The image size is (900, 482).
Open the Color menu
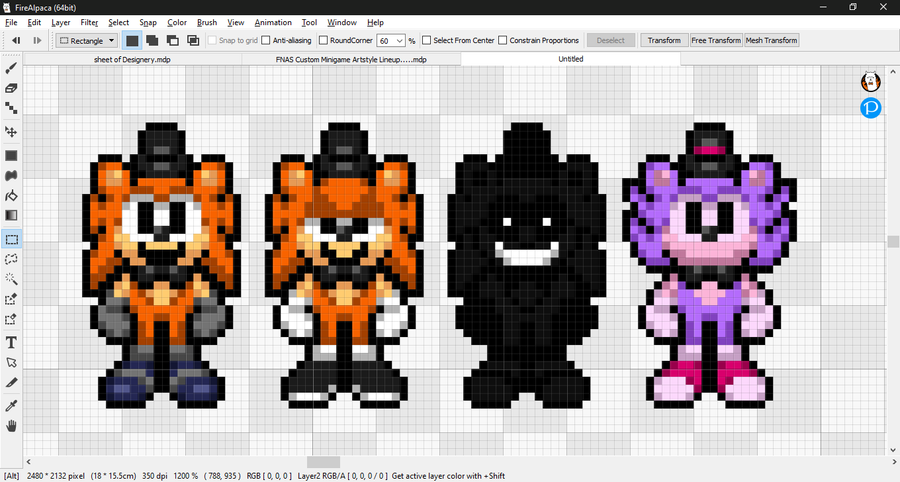click(177, 22)
